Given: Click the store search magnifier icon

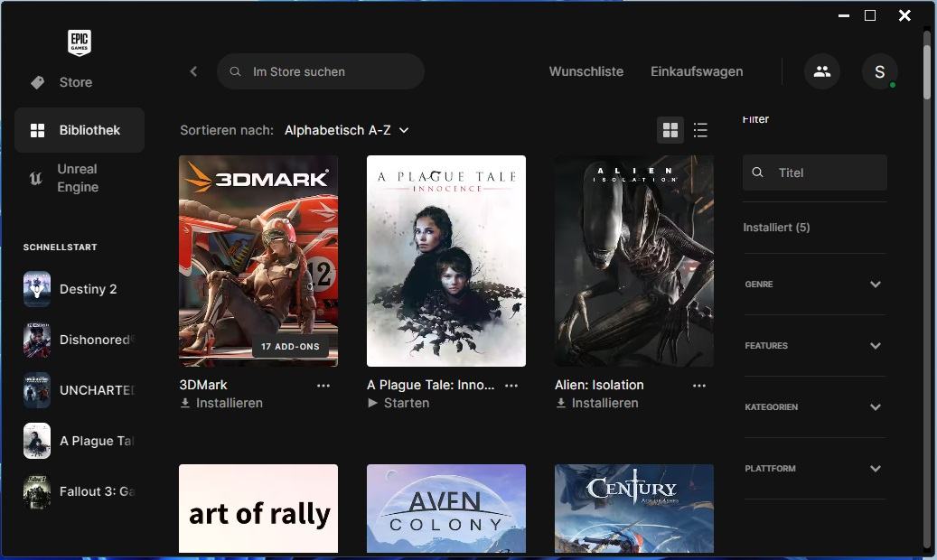Looking at the screenshot, I should [236, 71].
